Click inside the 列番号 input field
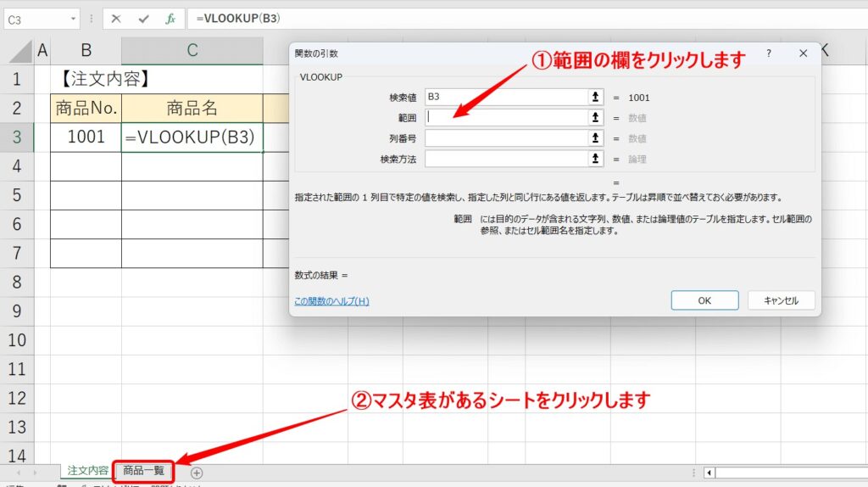 (506, 138)
